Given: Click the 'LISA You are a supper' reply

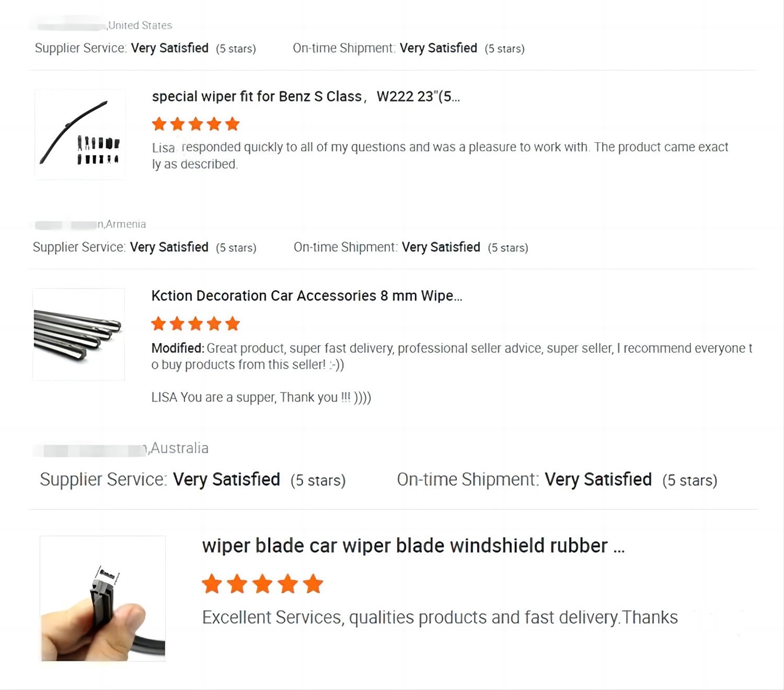Looking at the screenshot, I should (261, 398).
